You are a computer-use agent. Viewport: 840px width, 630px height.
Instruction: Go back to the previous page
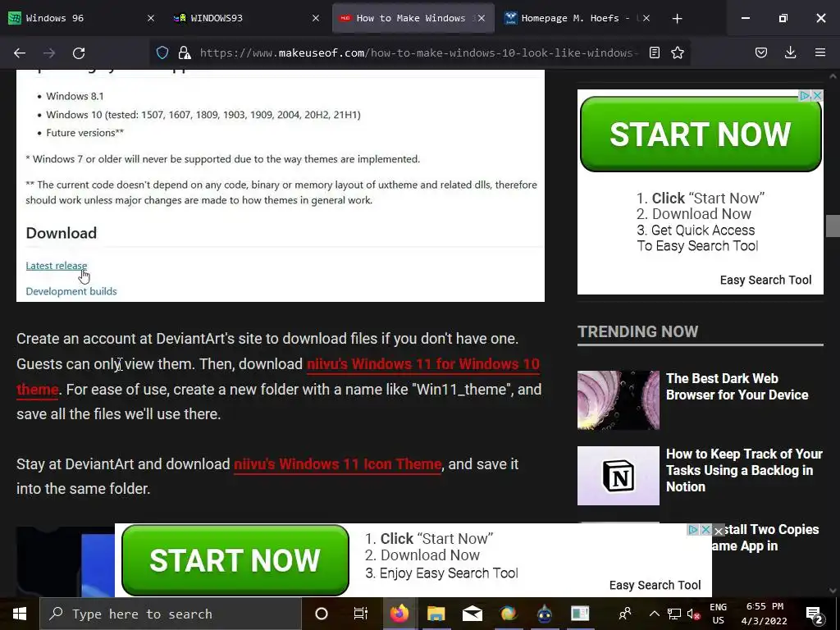(20, 53)
